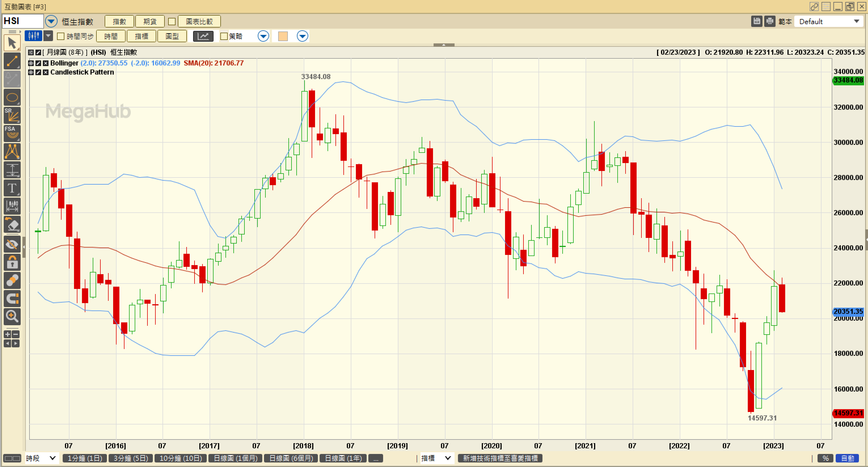Switch to 10分鐘 (10日) timeframe
Image resolution: width=868 pixels, height=467 pixels.
181,458
